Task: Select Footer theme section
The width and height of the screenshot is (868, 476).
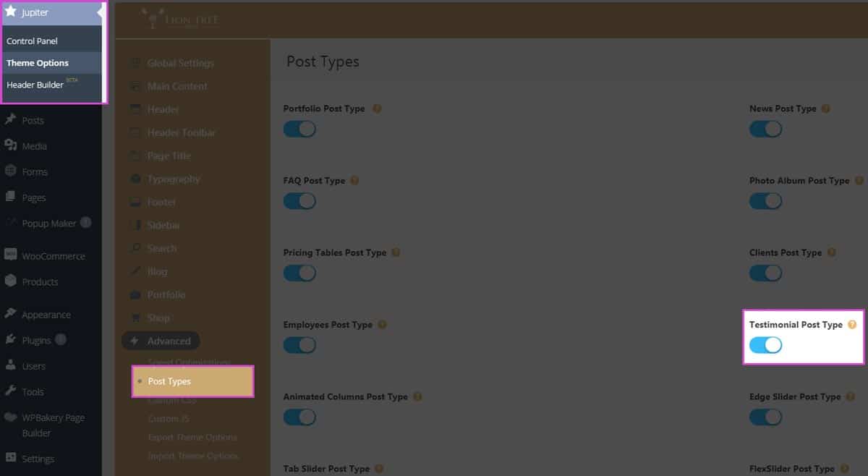Action: [161, 202]
